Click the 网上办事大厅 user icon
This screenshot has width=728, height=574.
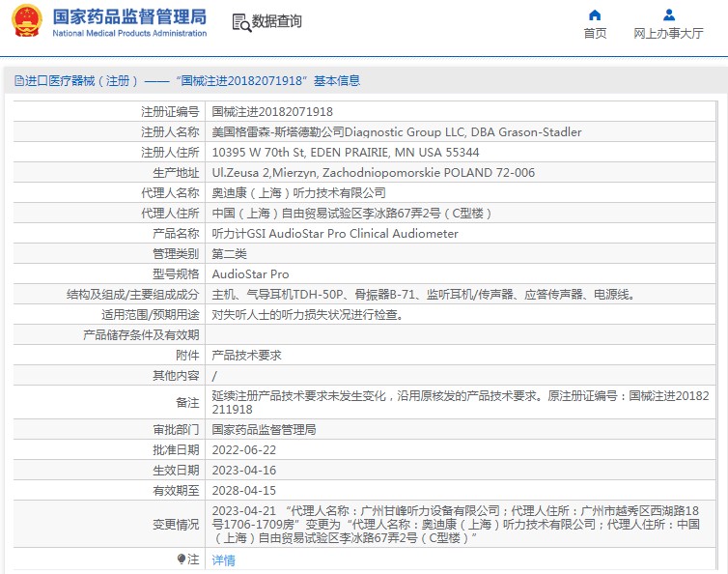tap(669, 14)
